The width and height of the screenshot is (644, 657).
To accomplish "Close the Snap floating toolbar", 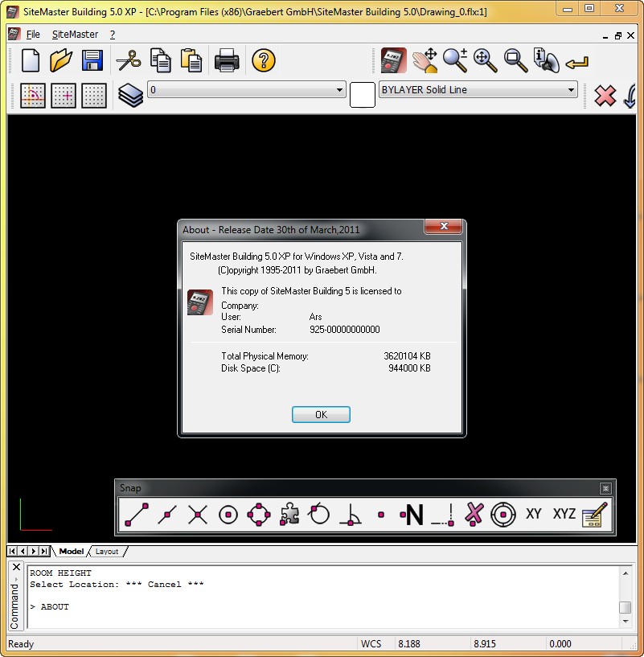I will pyautogui.click(x=605, y=488).
